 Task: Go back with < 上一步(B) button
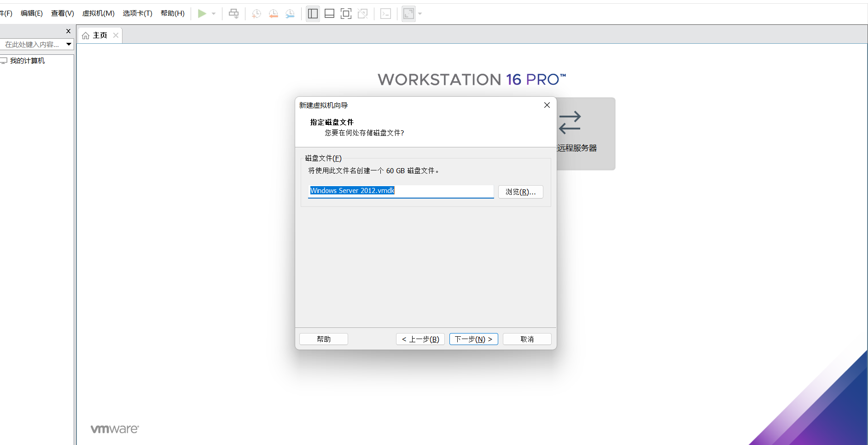(420, 339)
